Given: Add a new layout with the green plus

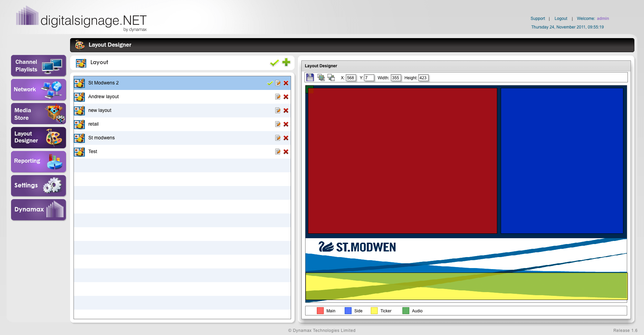Looking at the screenshot, I should [x=286, y=62].
